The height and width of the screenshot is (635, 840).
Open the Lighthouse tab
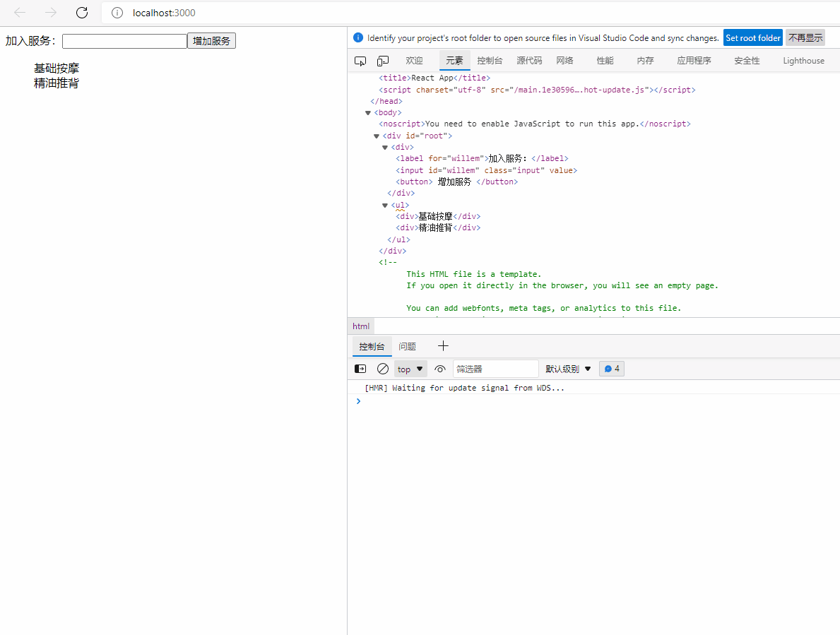tap(803, 61)
